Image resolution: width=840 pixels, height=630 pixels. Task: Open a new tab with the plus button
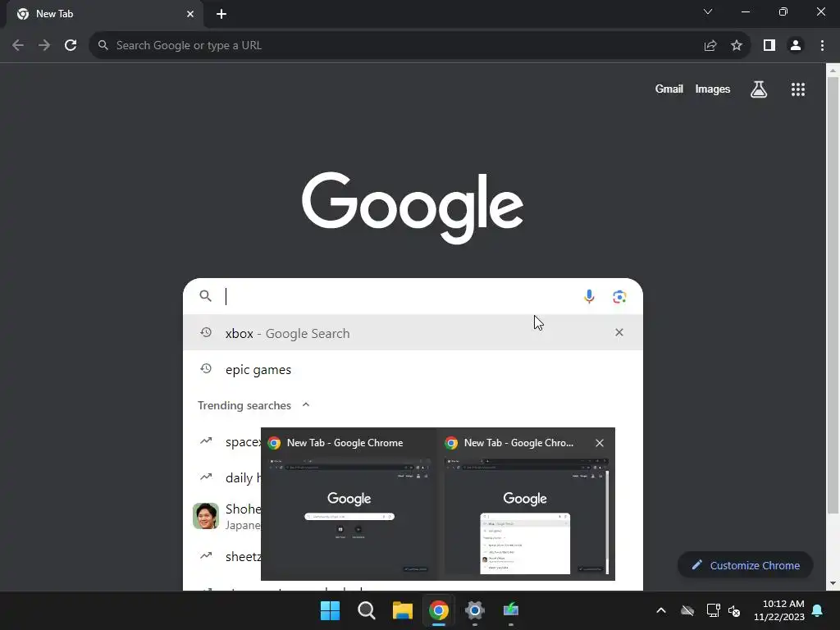coord(221,14)
